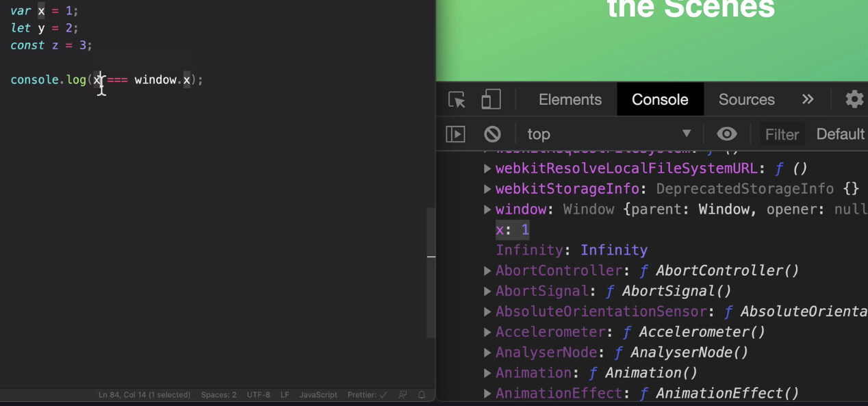Expand Accelerometer entry
This screenshot has width=868, height=406.
[487, 333]
